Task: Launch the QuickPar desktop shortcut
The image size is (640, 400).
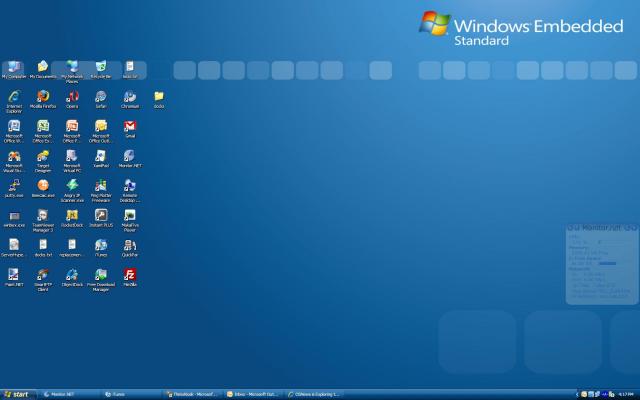Action: click(x=130, y=248)
